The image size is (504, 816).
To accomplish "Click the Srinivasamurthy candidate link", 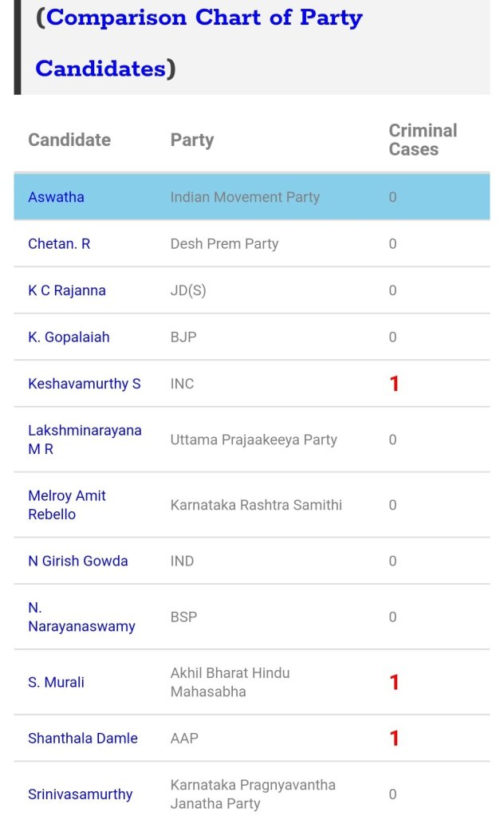I will pos(81,794).
